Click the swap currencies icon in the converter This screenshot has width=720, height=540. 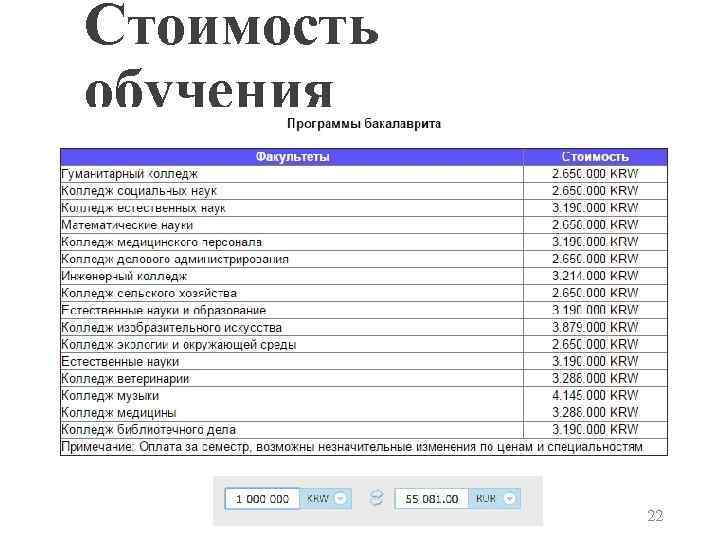pyautogui.click(x=376, y=498)
